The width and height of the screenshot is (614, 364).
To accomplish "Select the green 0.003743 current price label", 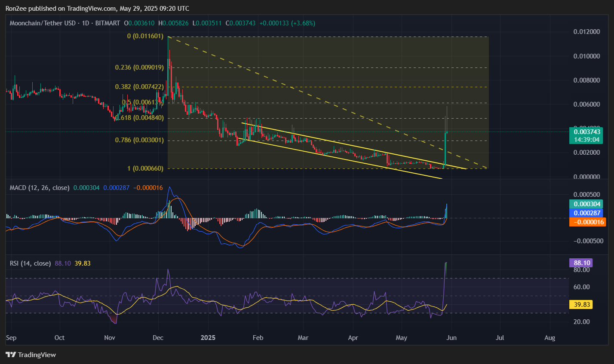I will (x=587, y=132).
